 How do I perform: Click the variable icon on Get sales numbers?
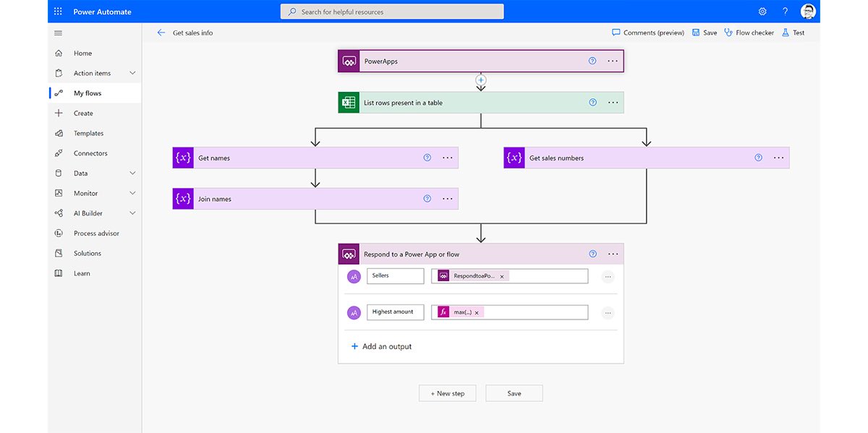click(x=514, y=158)
